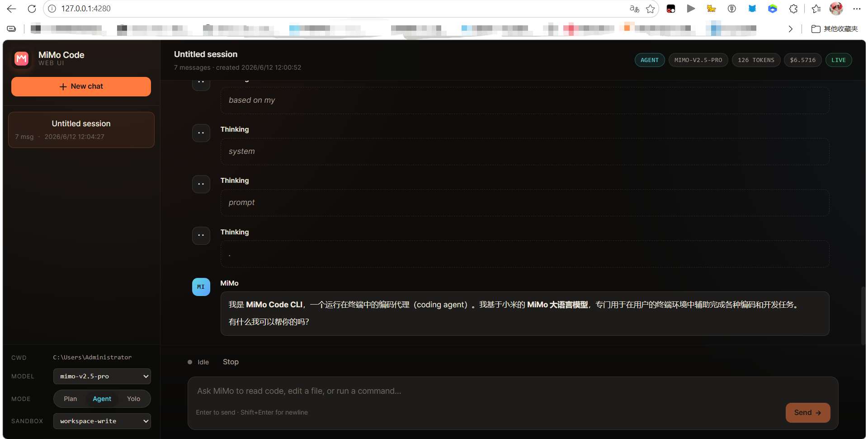This screenshot has height=439, width=868.
Task: Start a New chat
Action: point(81,86)
